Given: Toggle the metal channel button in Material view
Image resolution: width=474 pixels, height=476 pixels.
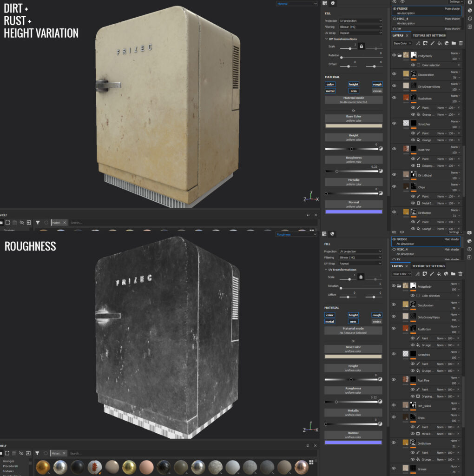Looking at the screenshot, I should coord(330,91).
